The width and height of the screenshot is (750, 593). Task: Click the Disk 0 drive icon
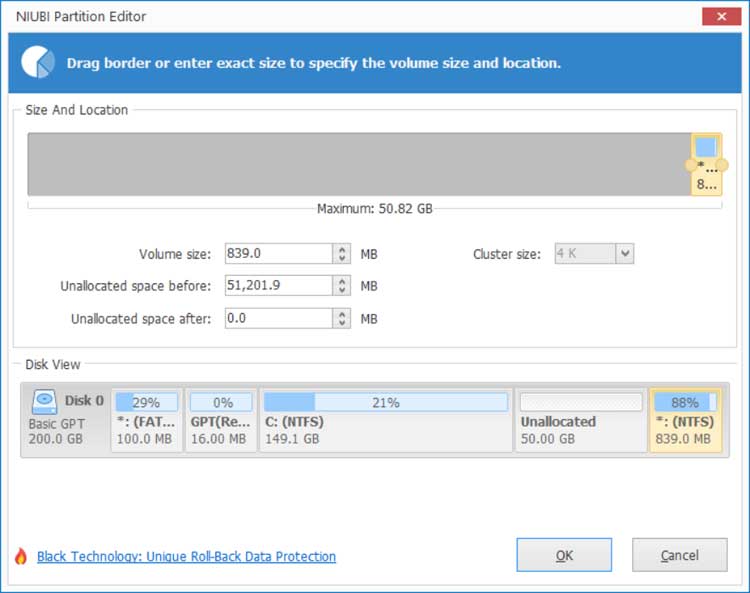point(44,402)
